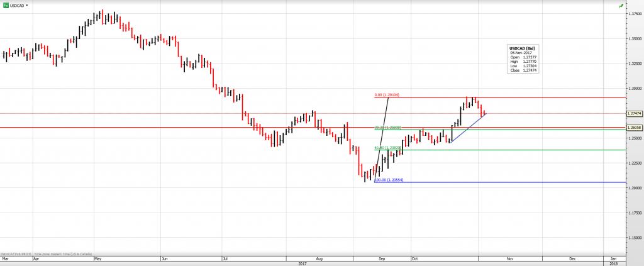Viewport: 644px width, 266px height.
Task: Select the 100.00 (1.20554) Fibonacci label
Action: pyautogui.click(x=389, y=180)
